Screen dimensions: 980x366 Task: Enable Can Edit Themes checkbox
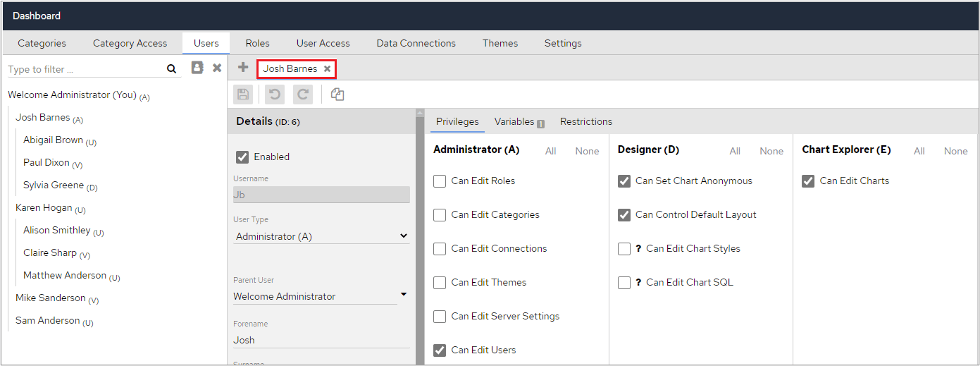coord(440,283)
